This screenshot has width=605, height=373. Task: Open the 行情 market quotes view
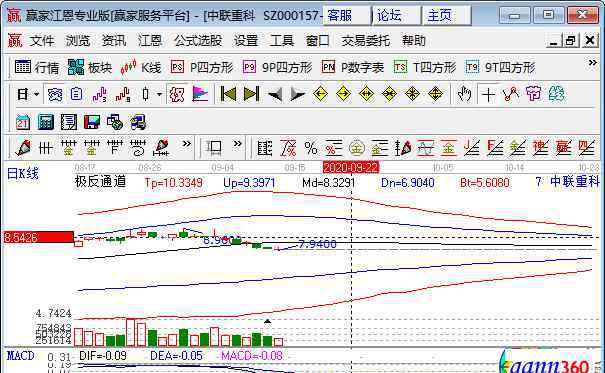37,68
